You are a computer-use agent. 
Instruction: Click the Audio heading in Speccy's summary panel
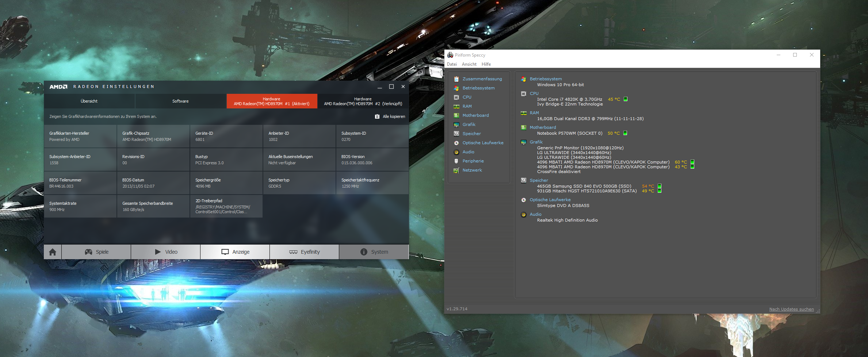point(536,214)
